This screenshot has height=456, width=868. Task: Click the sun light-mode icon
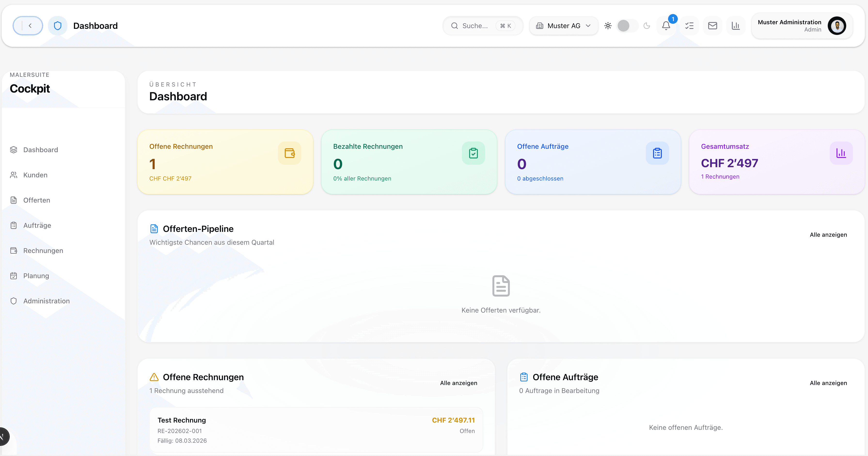(608, 26)
